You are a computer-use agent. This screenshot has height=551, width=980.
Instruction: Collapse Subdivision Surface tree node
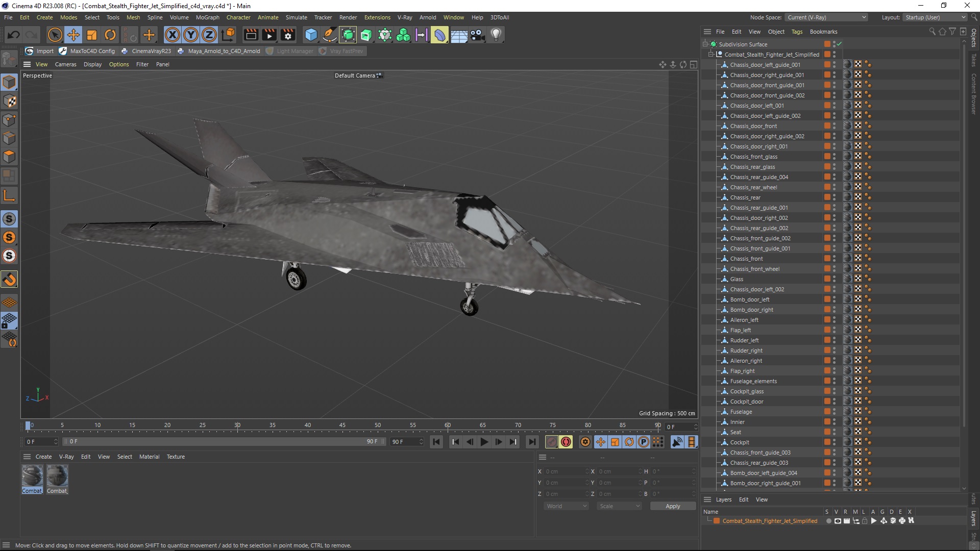705,44
